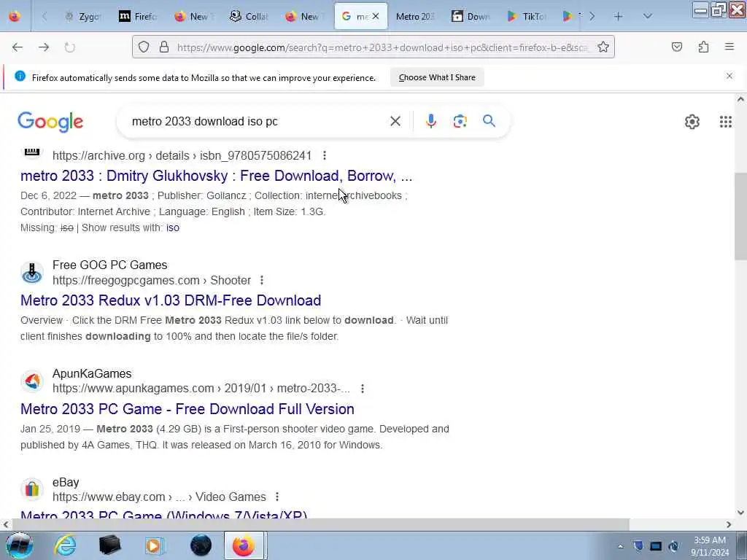Save to Pocket using the toolbar icon
747x560 pixels.
677,47
